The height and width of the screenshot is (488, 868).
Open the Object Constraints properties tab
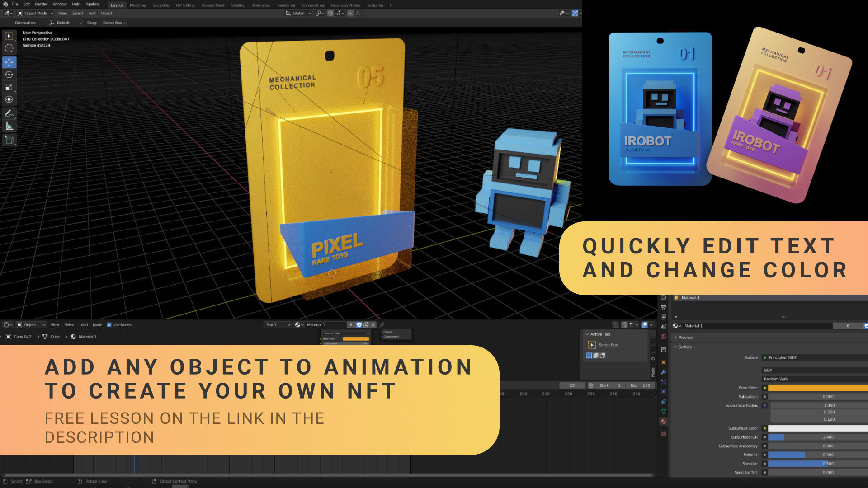coord(663,402)
